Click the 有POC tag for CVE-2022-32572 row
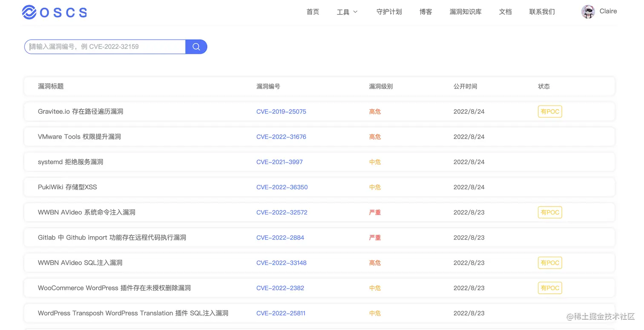Screen dimensions: 644x330 (550, 212)
